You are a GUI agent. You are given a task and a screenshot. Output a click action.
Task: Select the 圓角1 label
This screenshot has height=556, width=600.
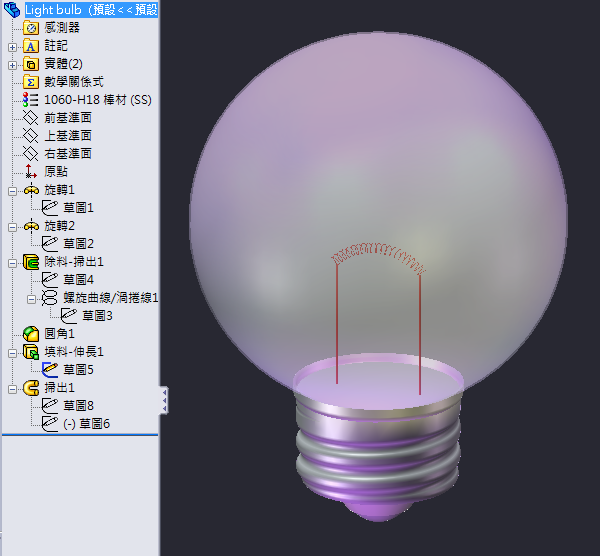59,334
